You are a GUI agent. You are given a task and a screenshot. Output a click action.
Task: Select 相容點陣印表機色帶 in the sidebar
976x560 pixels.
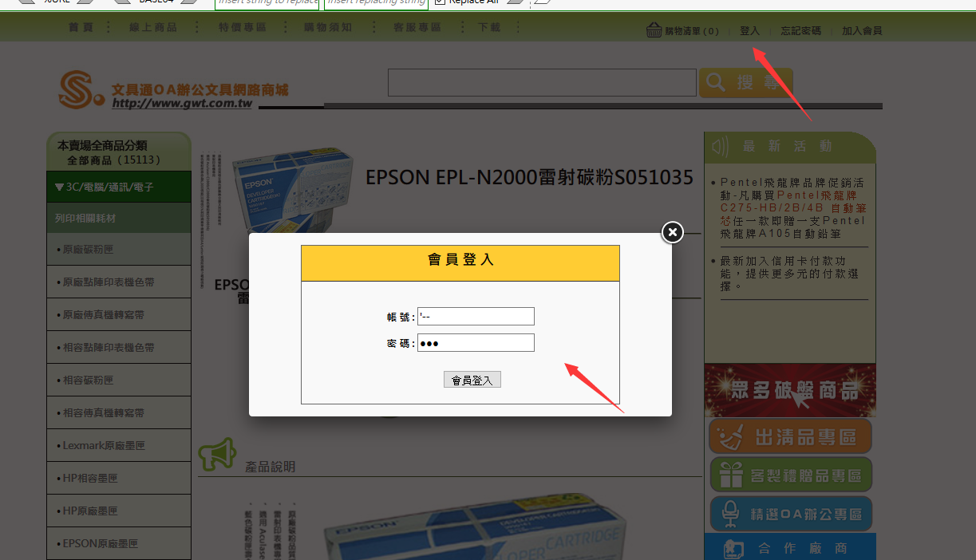tap(118, 348)
